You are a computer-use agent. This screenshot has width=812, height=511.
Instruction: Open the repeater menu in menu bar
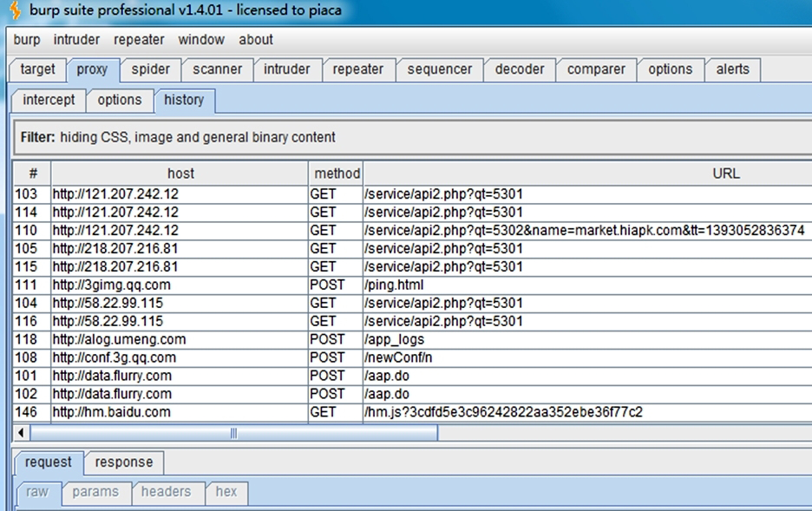pos(139,40)
